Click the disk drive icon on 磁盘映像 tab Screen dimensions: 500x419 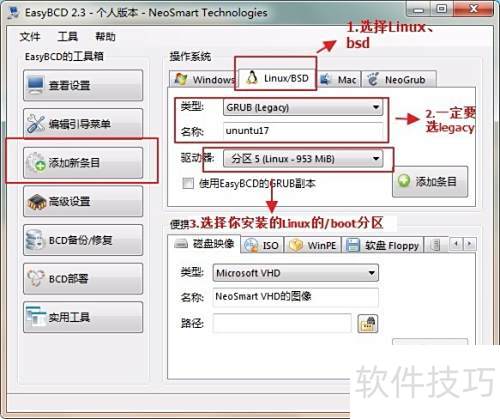coord(181,244)
